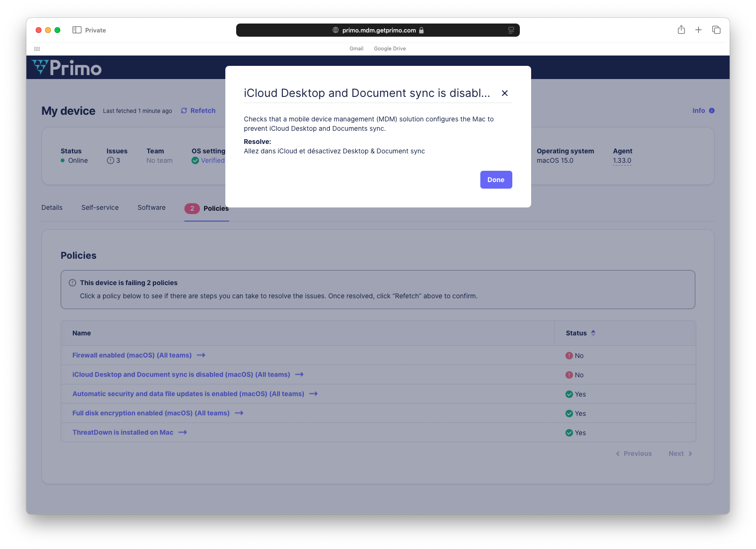Click arrow icon next to Firewall enabled
Screen dimensions: 756x549
point(201,355)
